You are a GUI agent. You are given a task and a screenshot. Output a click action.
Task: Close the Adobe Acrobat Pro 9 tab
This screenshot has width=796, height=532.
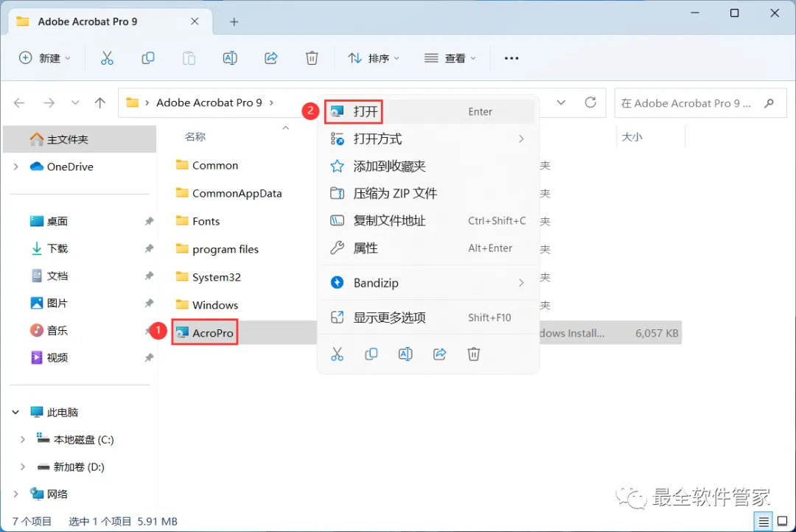pos(195,21)
